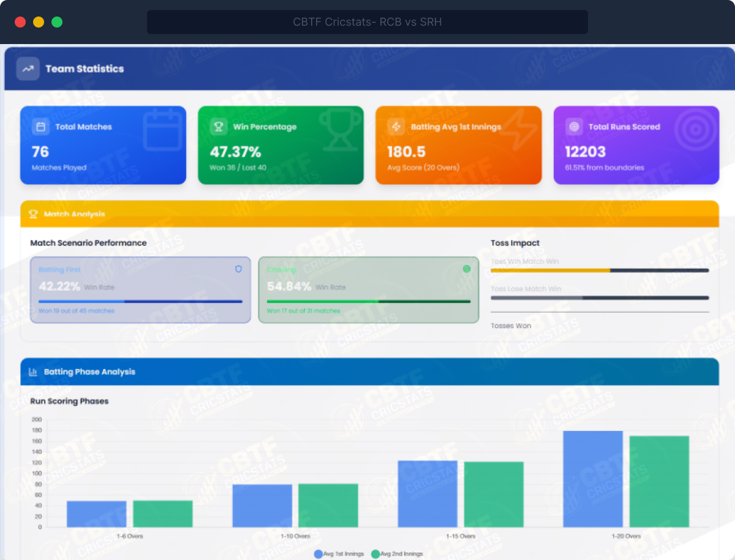Click the Toss Win Match Win progress bar
The image size is (735, 560).
click(x=600, y=270)
